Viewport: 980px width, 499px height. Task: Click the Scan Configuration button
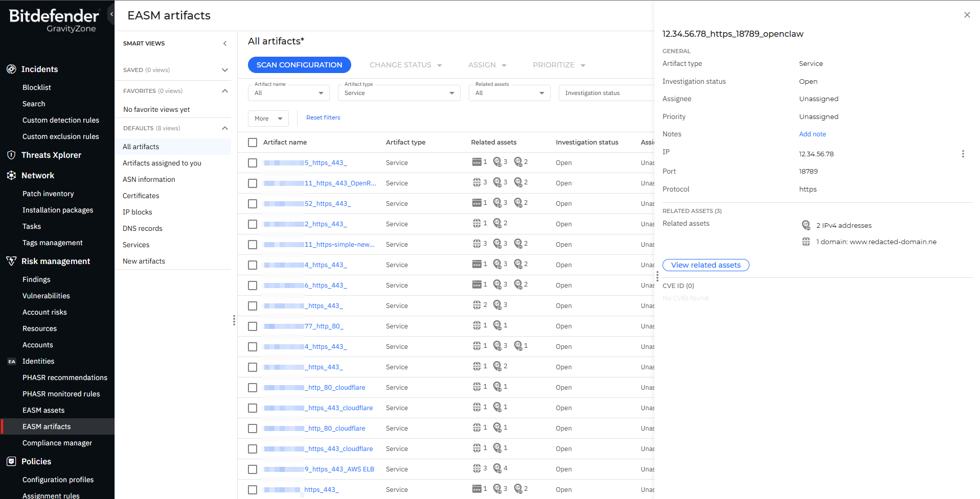pyautogui.click(x=299, y=65)
